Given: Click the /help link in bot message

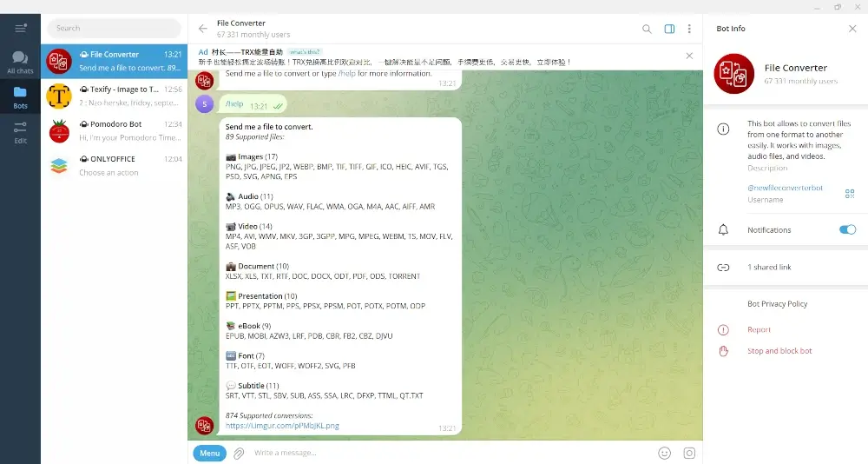Looking at the screenshot, I should (347, 73).
